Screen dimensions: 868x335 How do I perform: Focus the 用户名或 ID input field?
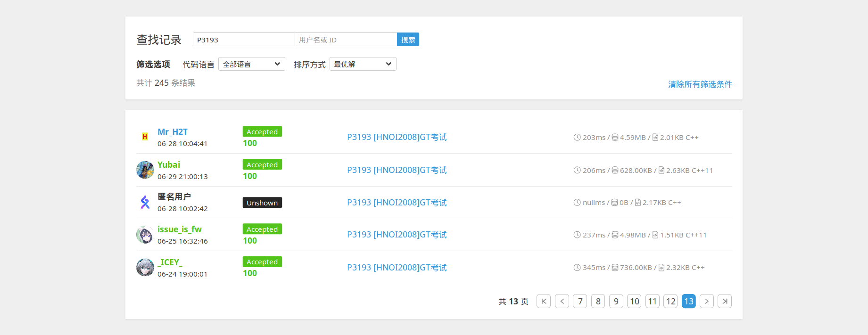[346, 40]
